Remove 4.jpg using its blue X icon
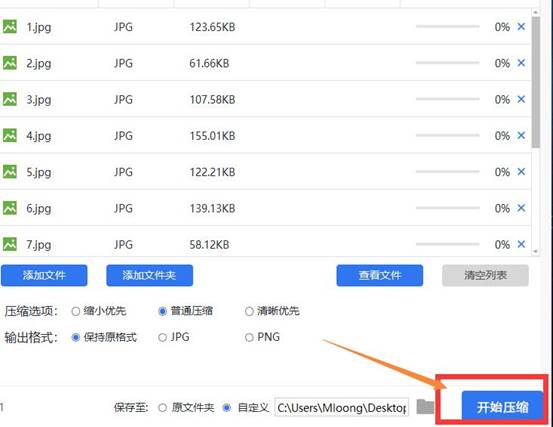Screen dimensions: 553x427 click(521, 135)
